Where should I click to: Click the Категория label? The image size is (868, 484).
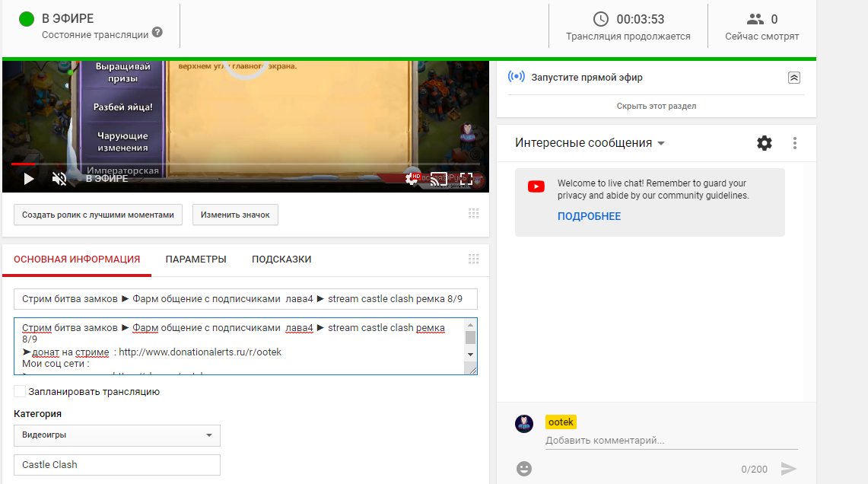pos(37,414)
